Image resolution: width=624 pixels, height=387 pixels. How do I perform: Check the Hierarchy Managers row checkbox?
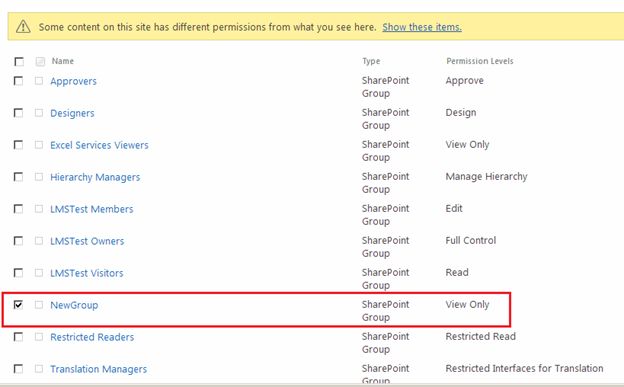coord(18,176)
